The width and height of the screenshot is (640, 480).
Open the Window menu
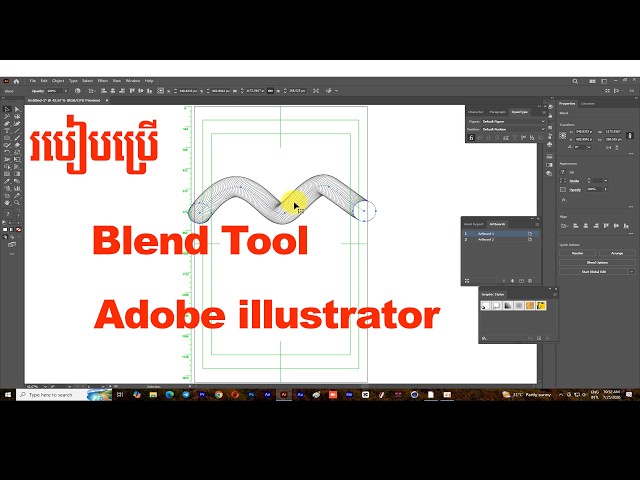(133, 81)
